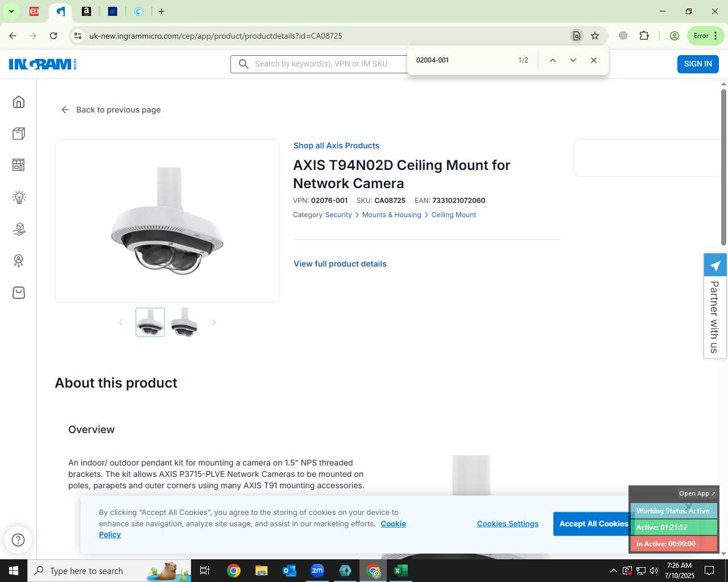The width and height of the screenshot is (728, 582).
Task: View site information icon in address bar
Action: [x=78, y=36]
